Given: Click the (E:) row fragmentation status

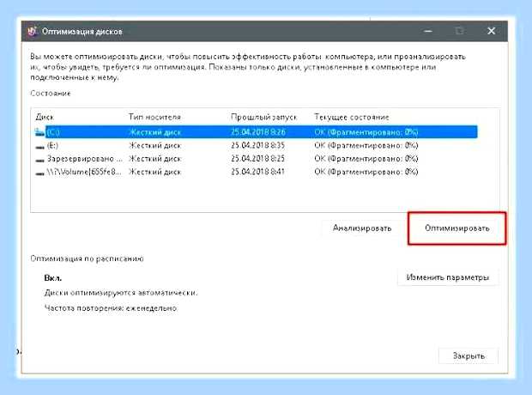Looking at the screenshot, I should click(366, 145).
